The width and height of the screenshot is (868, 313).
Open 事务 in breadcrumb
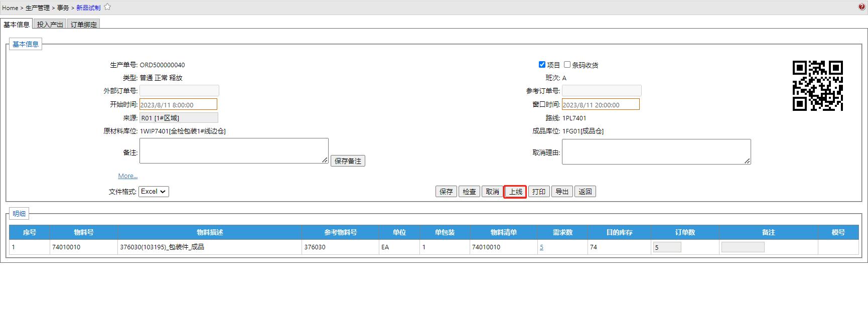(63, 8)
